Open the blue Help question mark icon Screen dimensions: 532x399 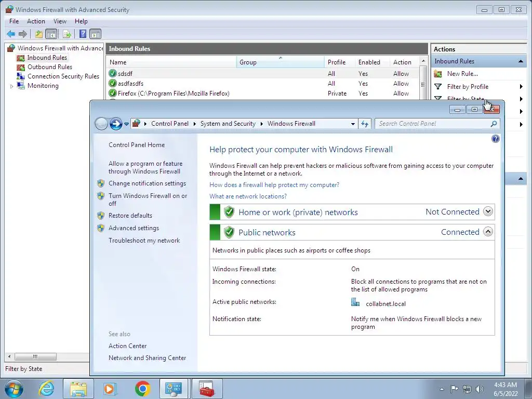click(x=495, y=139)
